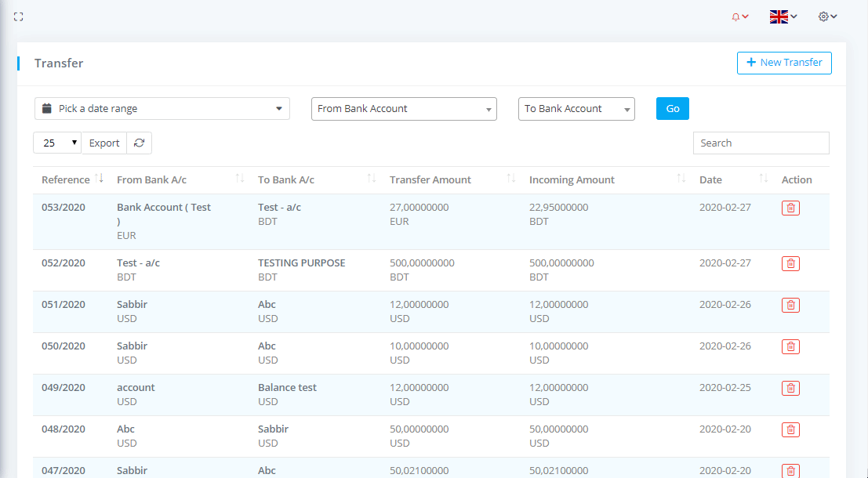Open the date range picker

pyautogui.click(x=162, y=109)
